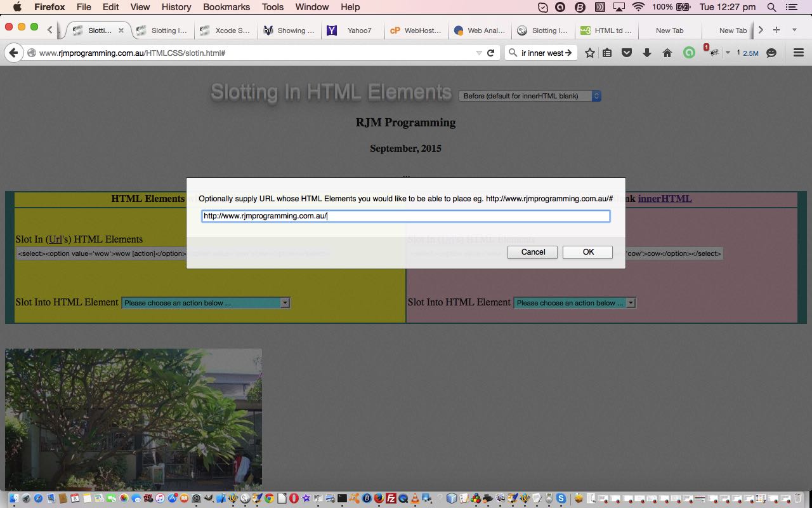Switch to the 'Yahoo7' tab
This screenshot has width=812, height=508.
[x=353, y=30]
